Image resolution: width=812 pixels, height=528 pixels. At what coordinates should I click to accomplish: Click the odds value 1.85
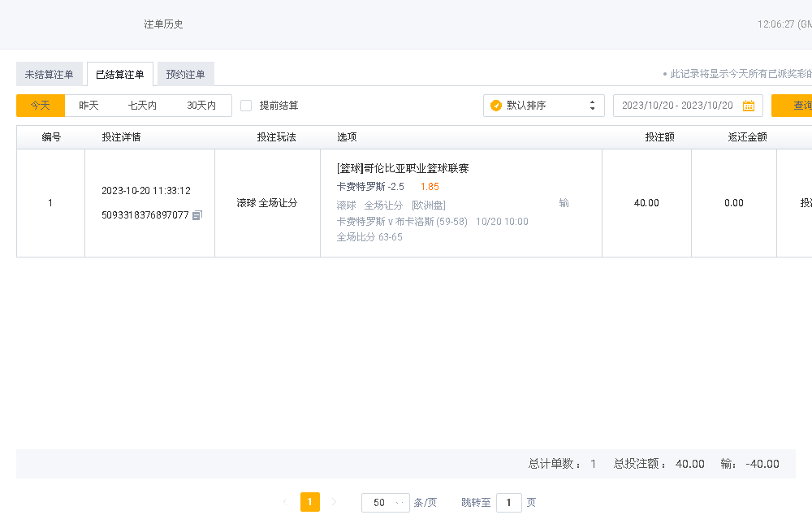(x=430, y=187)
